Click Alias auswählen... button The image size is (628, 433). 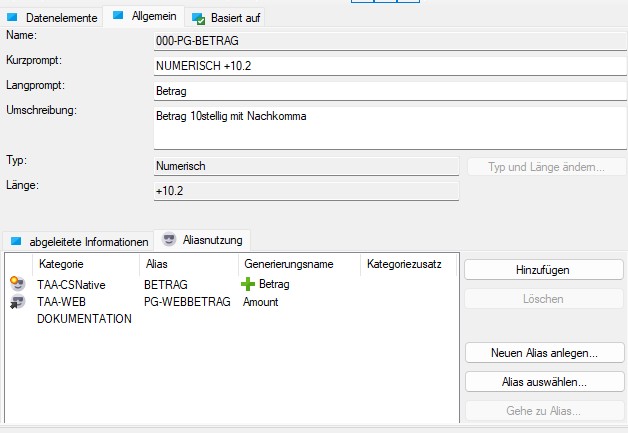pyautogui.click(x=544, y=382)
